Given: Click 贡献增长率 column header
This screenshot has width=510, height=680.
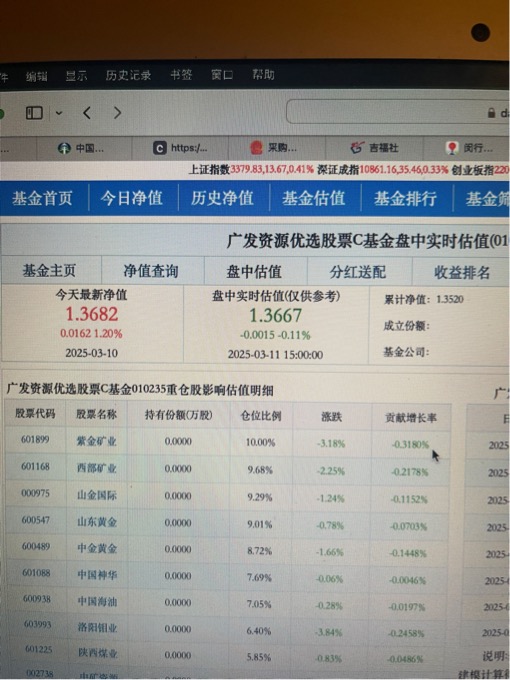Looking at the screenshot, I should tap(411, 418).
